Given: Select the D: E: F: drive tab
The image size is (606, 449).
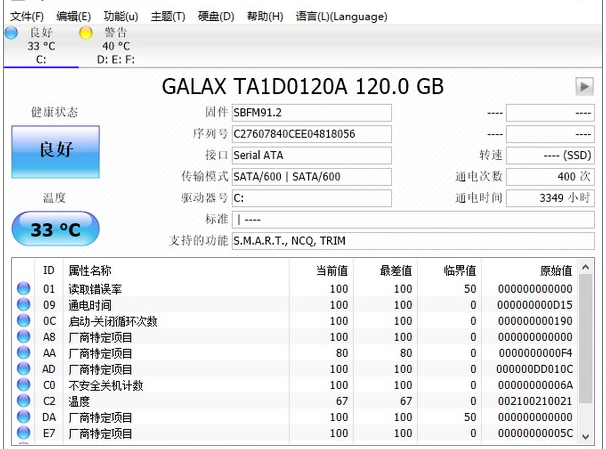Looking at the screenshot, I should pos(116,46).
